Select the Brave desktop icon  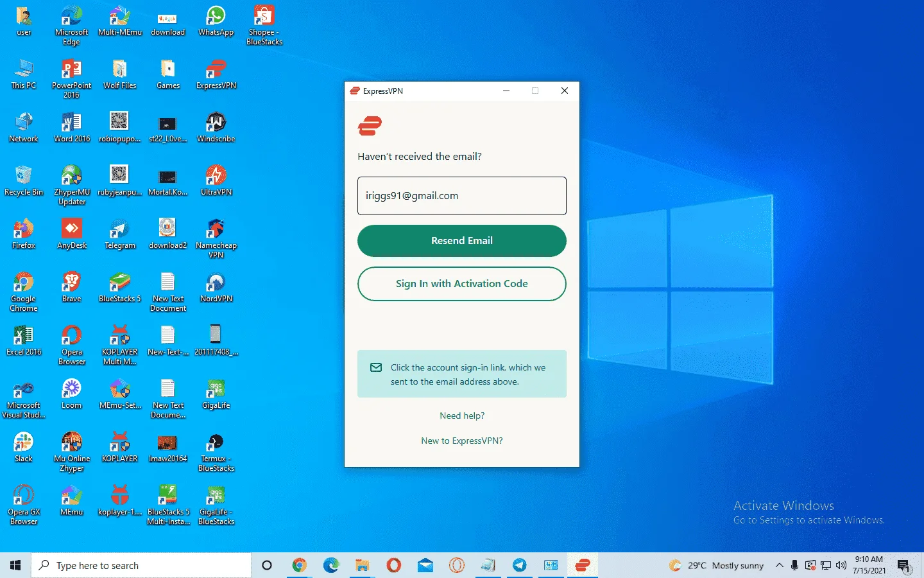[x=72, y=287]
